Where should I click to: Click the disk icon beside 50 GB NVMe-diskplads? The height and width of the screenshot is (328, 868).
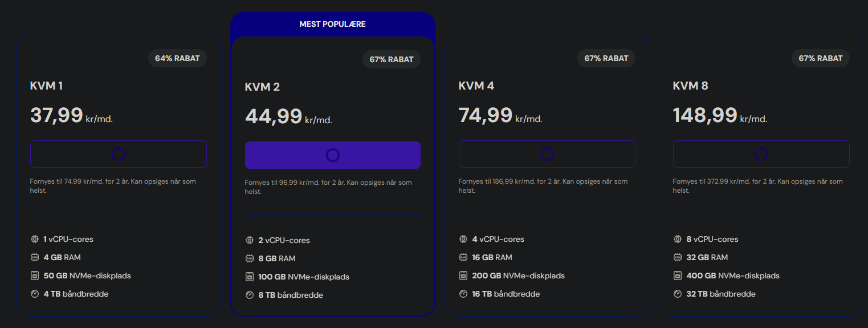(x=34, y=276)
